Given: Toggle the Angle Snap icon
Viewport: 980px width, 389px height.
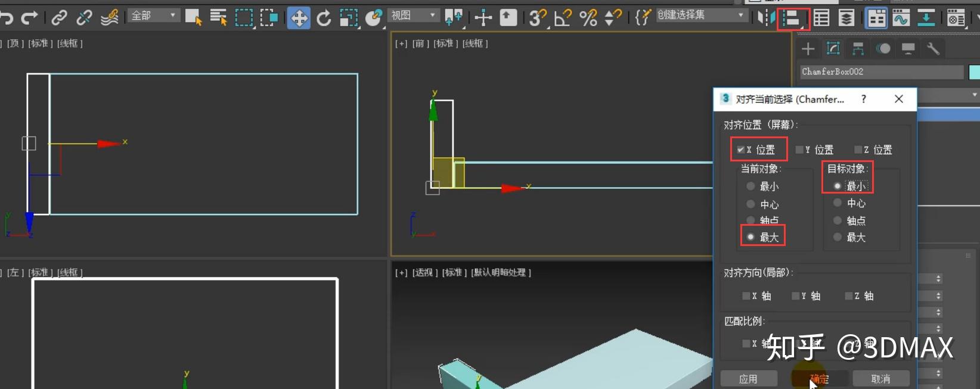Looking at the screenshot, I should 563,18.
